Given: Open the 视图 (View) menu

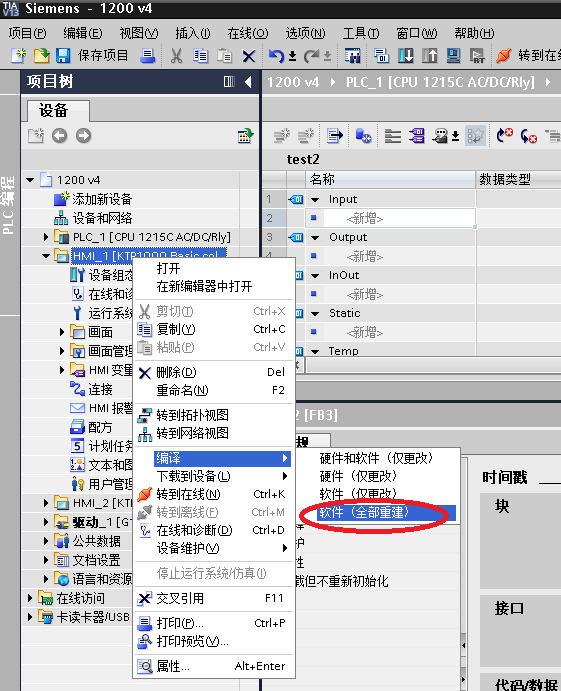Looking at the screenshot, I should coord(138,33).
